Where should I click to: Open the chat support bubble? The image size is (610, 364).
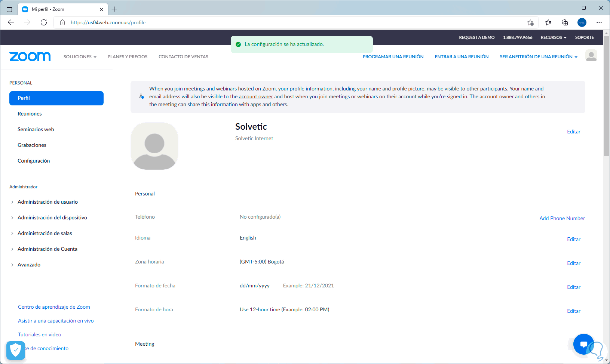click(x=583, y=344)
